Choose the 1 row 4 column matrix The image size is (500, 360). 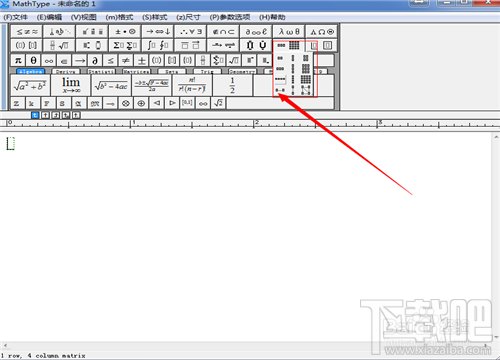(x=280, y=79)
